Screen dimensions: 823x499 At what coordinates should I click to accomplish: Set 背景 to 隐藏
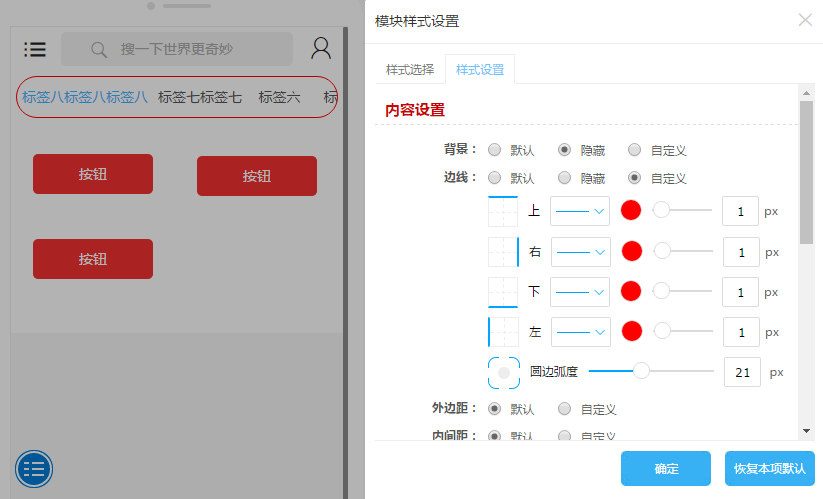click(564, 150)
